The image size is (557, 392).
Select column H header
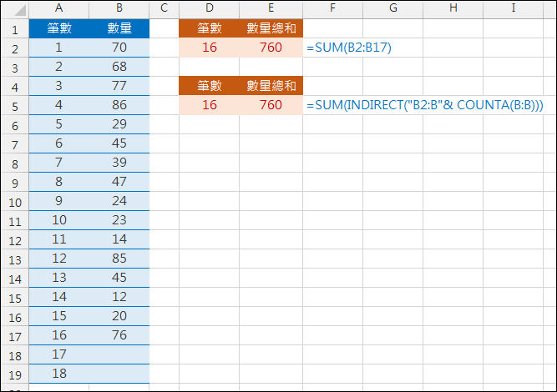point(453,8)
